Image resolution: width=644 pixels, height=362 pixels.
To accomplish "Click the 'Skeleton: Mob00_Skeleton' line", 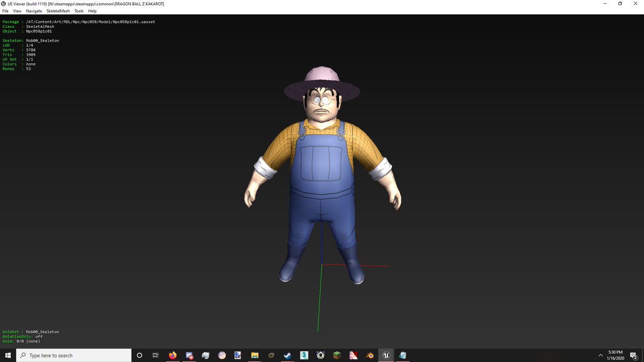I will (x=31, y=41).
